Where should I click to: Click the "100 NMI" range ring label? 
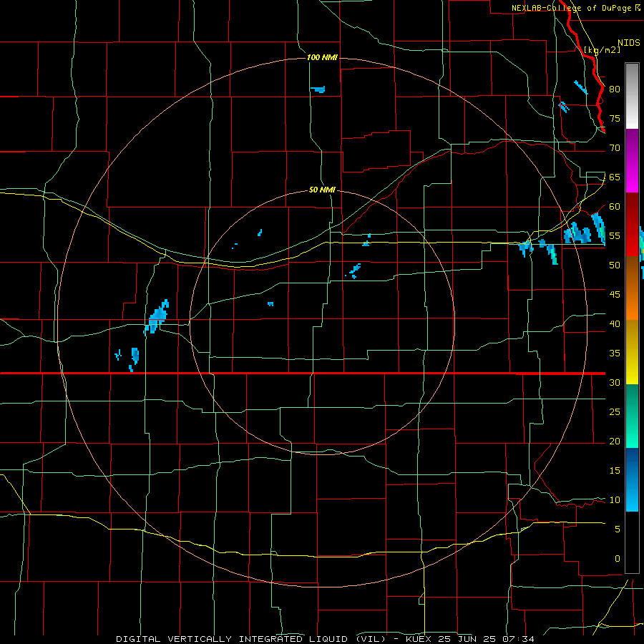(322, 57)
